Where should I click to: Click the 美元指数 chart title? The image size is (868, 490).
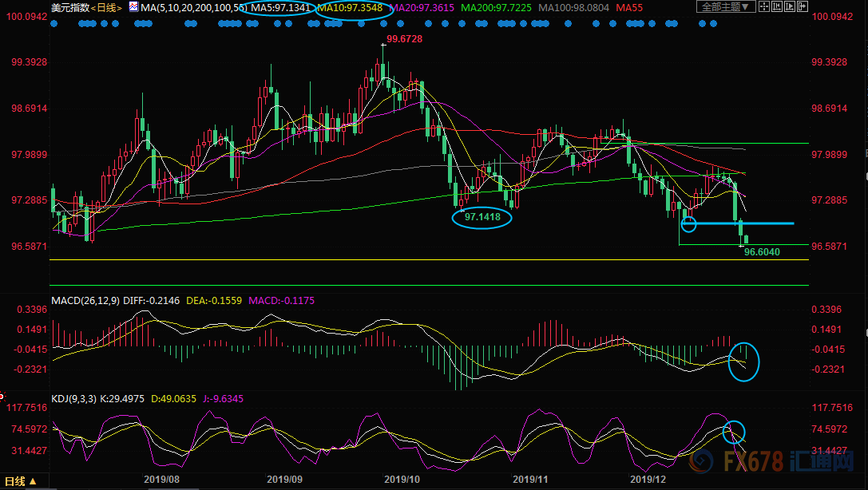pyautogui.click(x=69, y=8)
